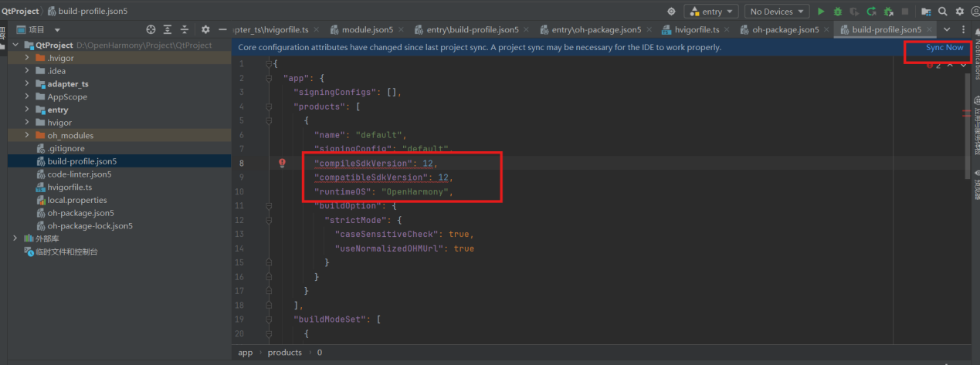Expand all nodes in project panel

click(168, 29)
